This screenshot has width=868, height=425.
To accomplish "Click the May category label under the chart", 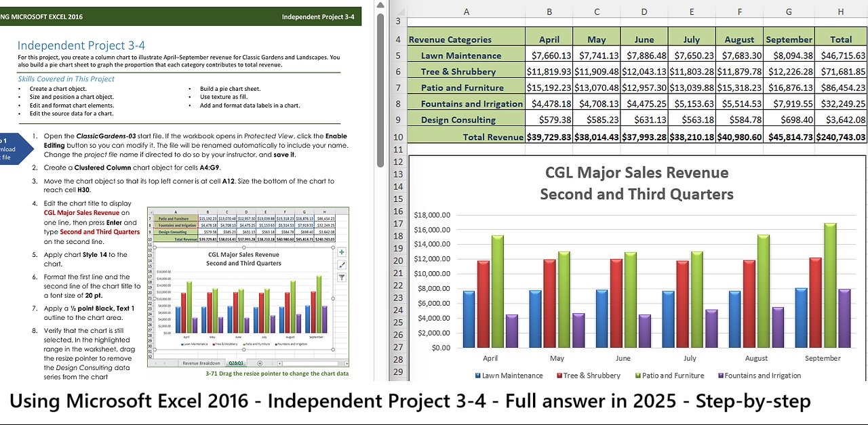I will coord(557,359).
